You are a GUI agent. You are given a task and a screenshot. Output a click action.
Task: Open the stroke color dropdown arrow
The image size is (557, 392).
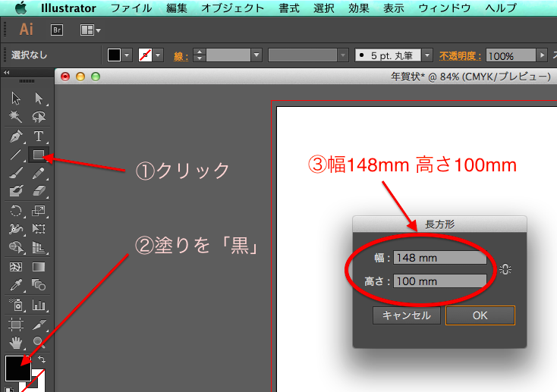point(158,55)
